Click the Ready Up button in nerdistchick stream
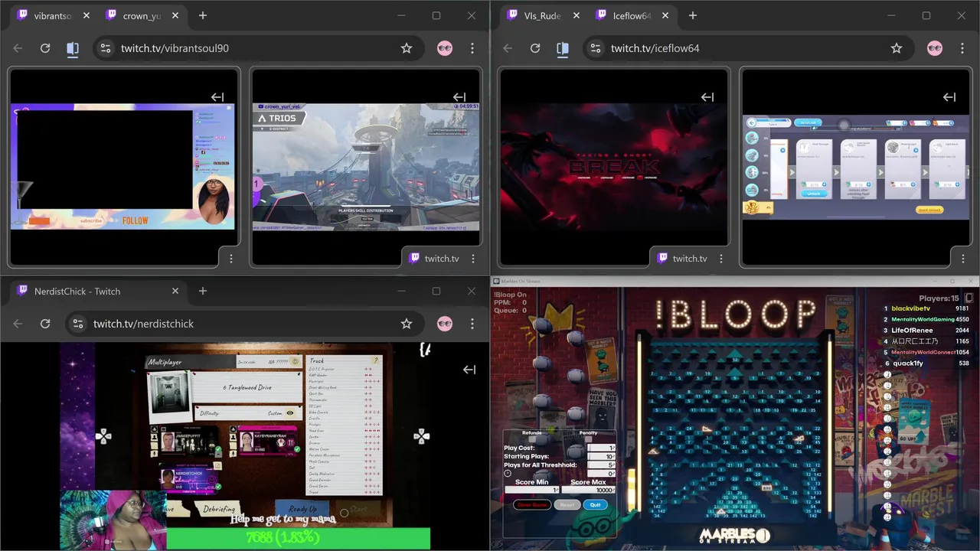Image resolution: width=980 pixels, height=551 pixels. point(302,509)
